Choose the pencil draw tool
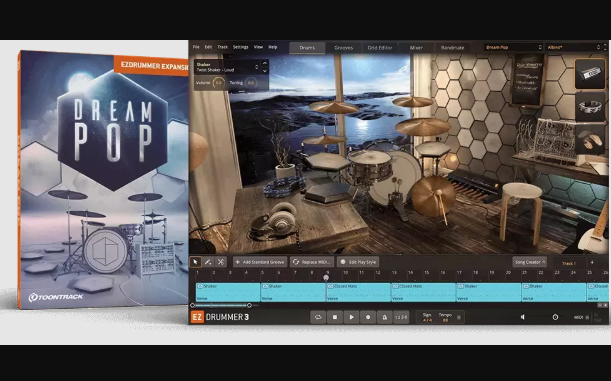 tap(208, 262)
